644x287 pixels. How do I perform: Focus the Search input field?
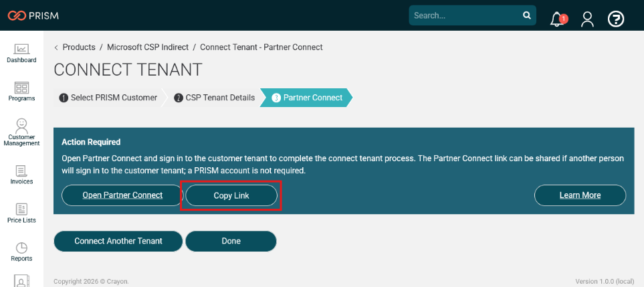tap(466, 15)
